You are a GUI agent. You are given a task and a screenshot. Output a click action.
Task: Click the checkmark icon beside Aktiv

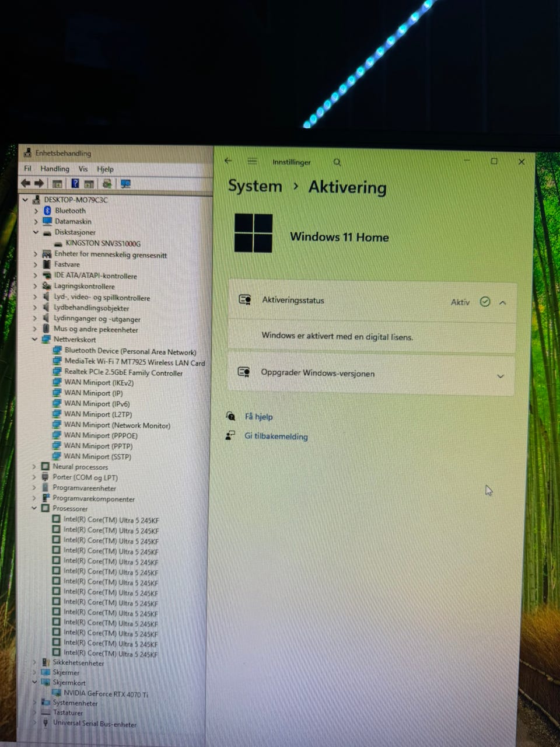click(x=485, y=302)
